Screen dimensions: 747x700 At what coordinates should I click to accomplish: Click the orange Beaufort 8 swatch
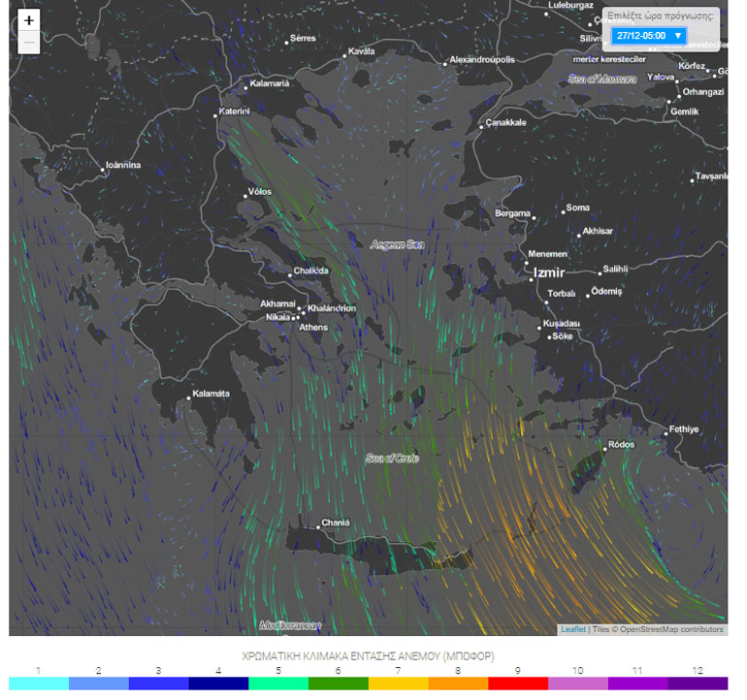tap(458, 684)
